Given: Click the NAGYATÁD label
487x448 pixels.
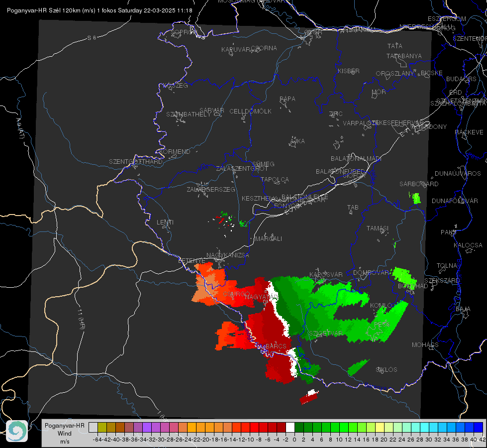Looking at the screenshot, I should click(262, 297).
